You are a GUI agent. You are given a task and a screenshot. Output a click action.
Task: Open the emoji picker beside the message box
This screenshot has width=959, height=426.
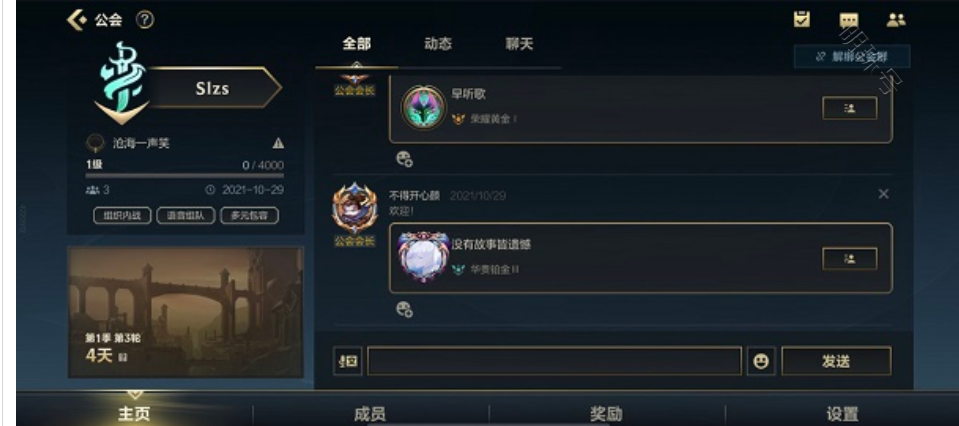click(x=761, y=361)
